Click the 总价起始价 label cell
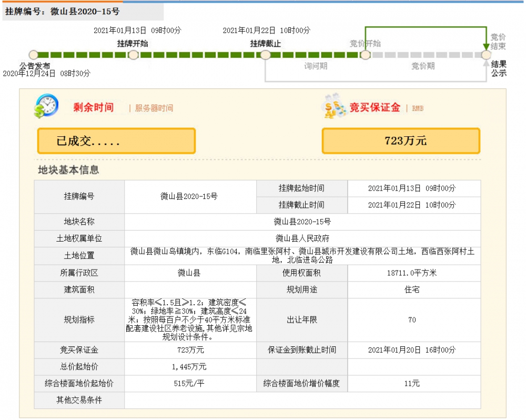The height and width of the screenshot is (420, 526). pos(79,367)
